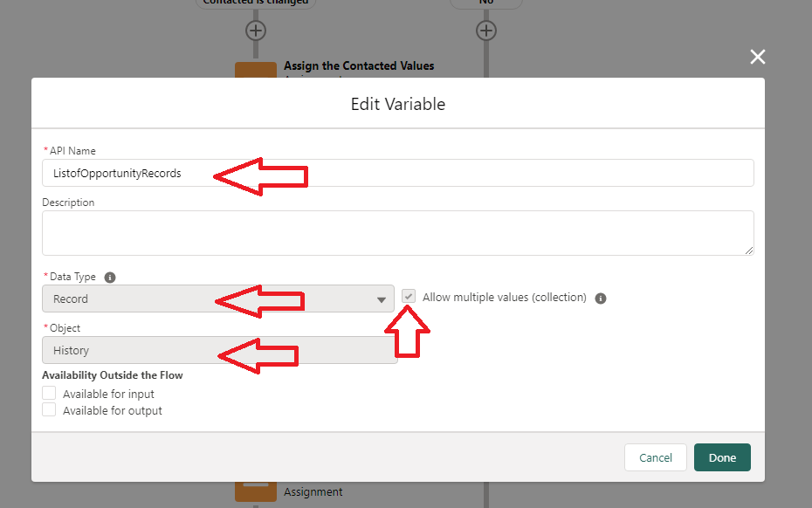Enable Available for input checkbox

click(49, 394)
